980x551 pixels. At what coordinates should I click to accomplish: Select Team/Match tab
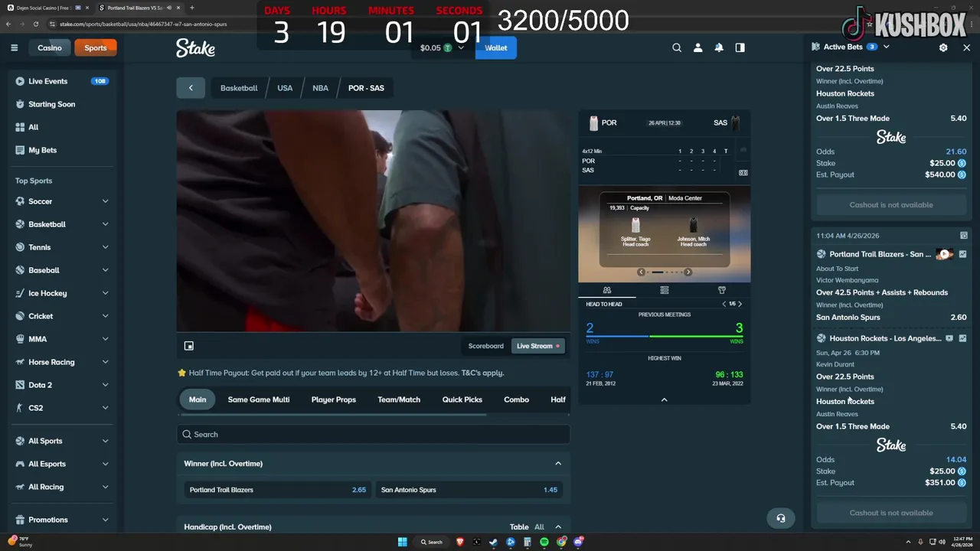pos(399,399)
